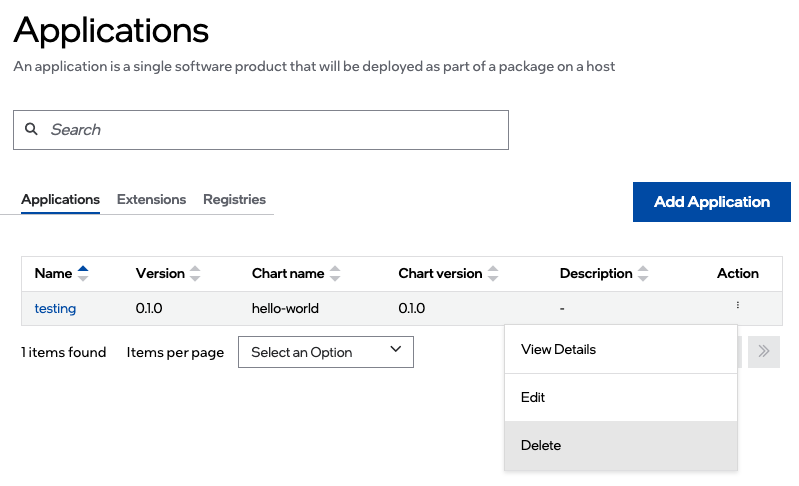799x486 pixels.
Task: Select the Applications tab
Action: (x=60, y=199)
